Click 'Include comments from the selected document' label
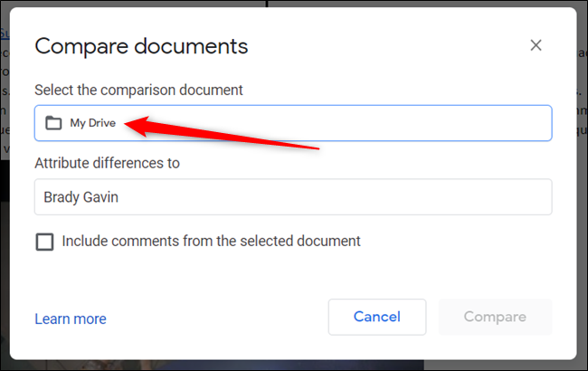The height and width of the screenshot is (371, 588). pos(211,242)
